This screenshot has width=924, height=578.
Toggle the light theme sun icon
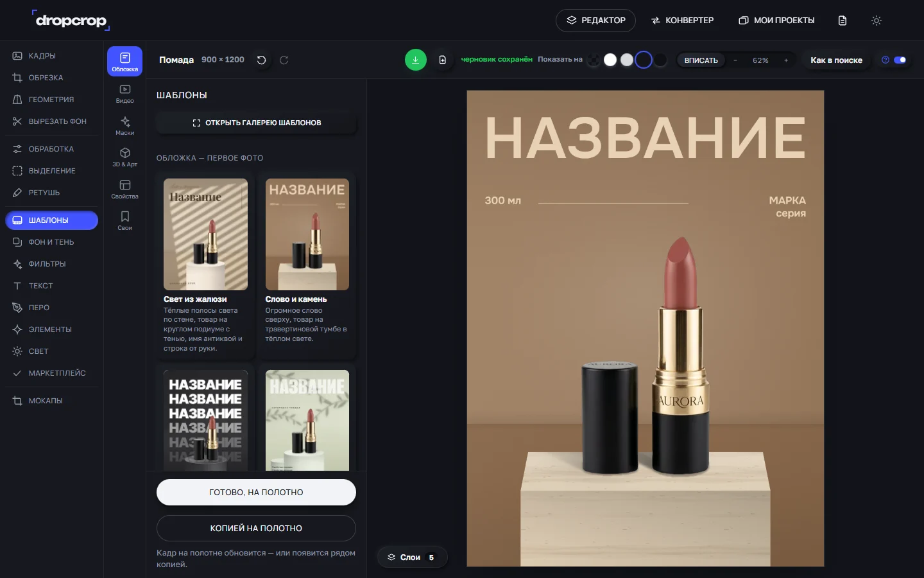tap(877, 21)
